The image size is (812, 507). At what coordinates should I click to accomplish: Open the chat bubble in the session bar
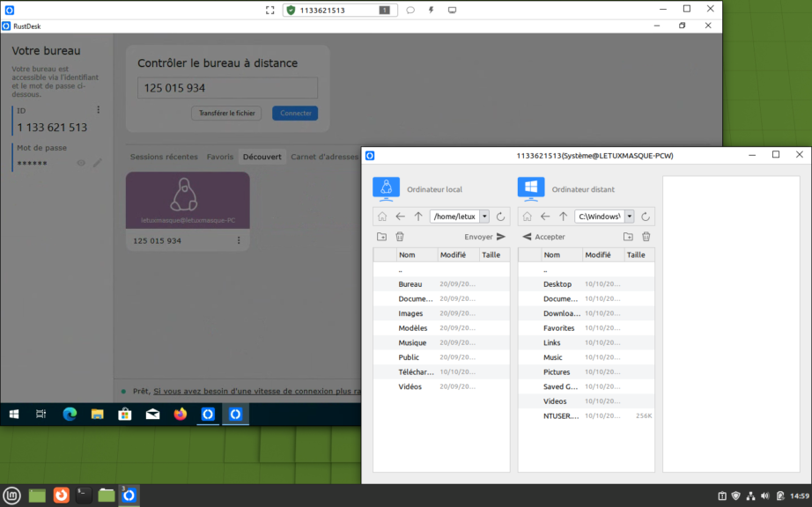[410, 10]
